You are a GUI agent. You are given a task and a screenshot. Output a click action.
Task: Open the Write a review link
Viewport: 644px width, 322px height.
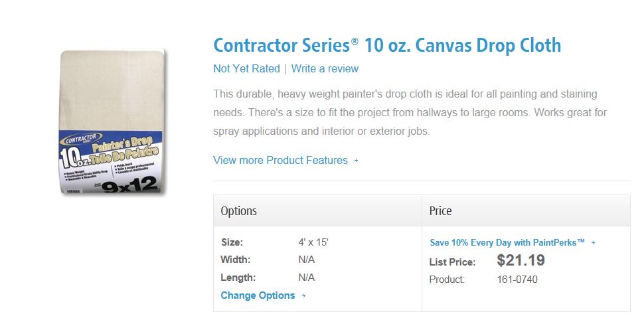325,68
